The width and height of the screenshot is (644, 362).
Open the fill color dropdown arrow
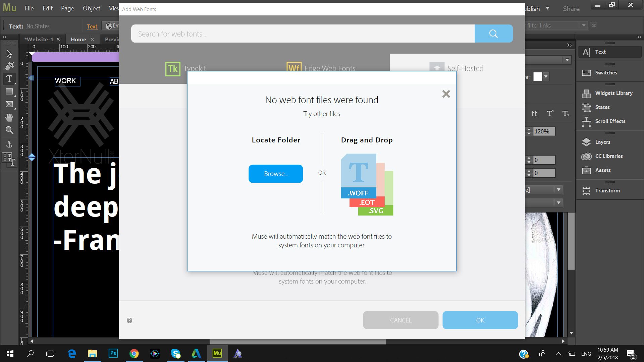pyautogui.click(x=546, y=76)
